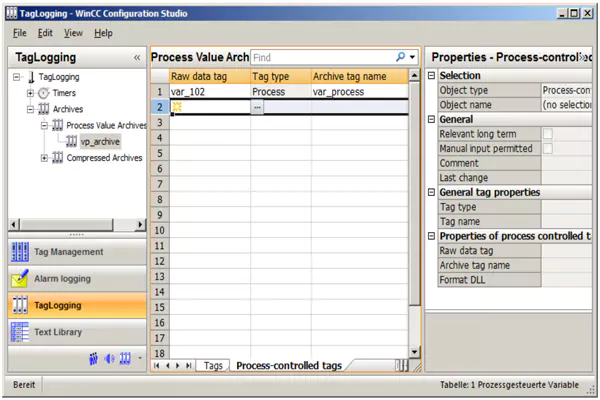This screenshot has width=600, height=400.
Task: Select the TagLogging navigation bar icon
Action: (x=20, y=305)
